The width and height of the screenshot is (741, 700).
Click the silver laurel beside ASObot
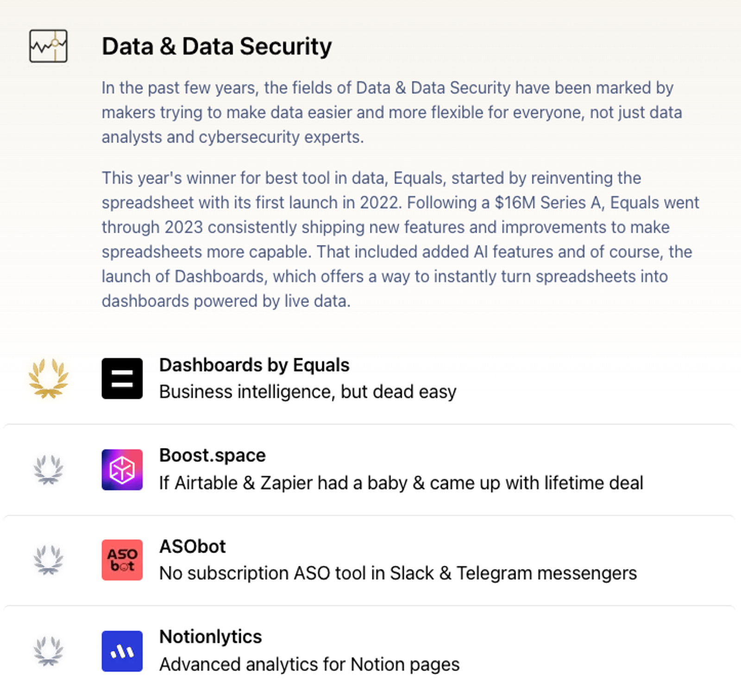48,560
